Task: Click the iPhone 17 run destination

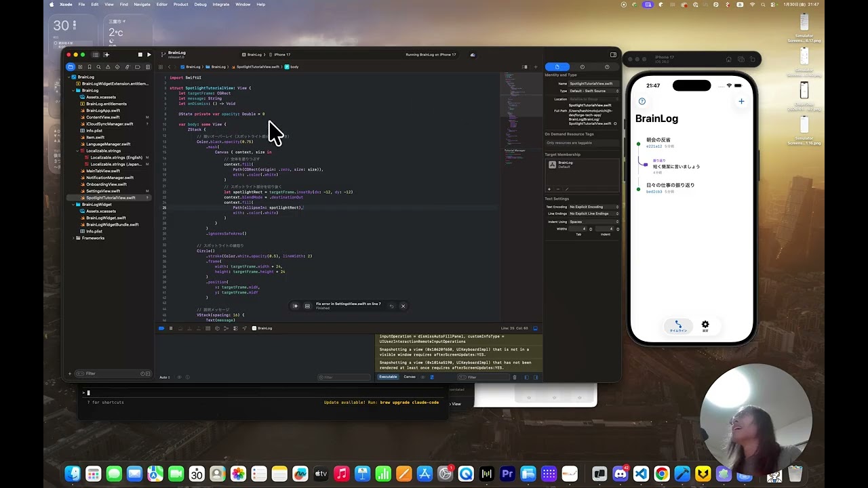Action: coord(280,55)
